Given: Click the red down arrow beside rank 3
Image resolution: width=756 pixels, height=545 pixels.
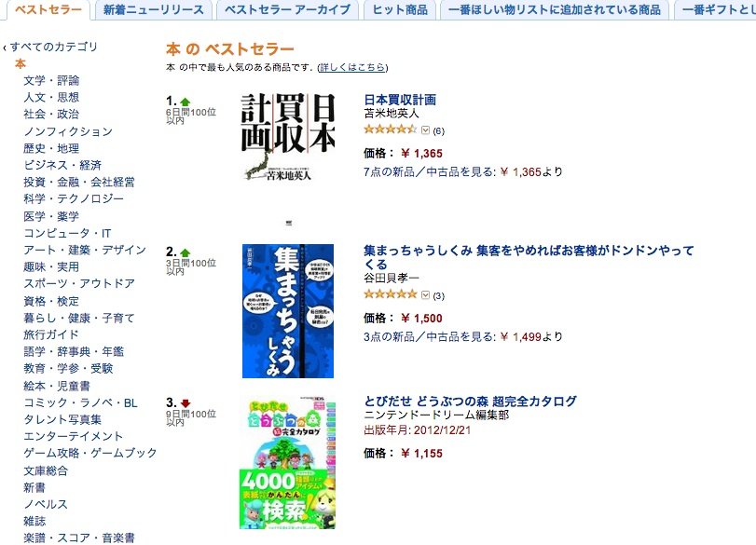Looking at the screenshot, I should click(x=186, y=403).
